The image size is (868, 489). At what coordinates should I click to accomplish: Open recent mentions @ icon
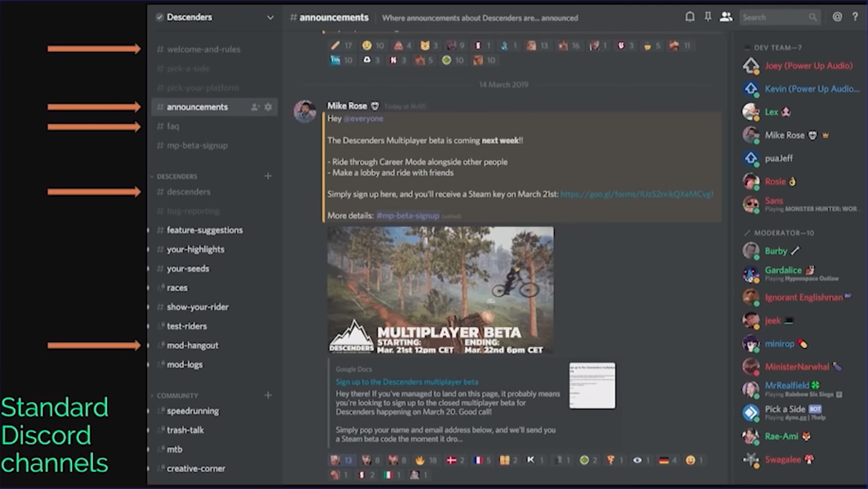[837, 17]
